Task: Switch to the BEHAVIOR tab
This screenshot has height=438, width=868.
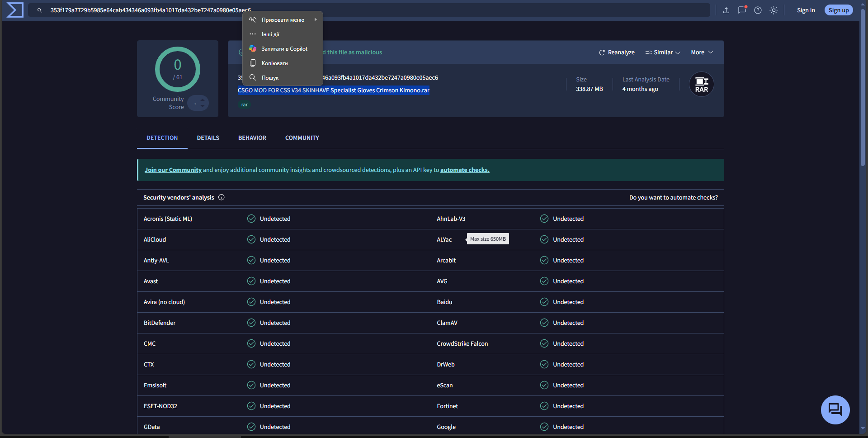Action: point(252,138)
